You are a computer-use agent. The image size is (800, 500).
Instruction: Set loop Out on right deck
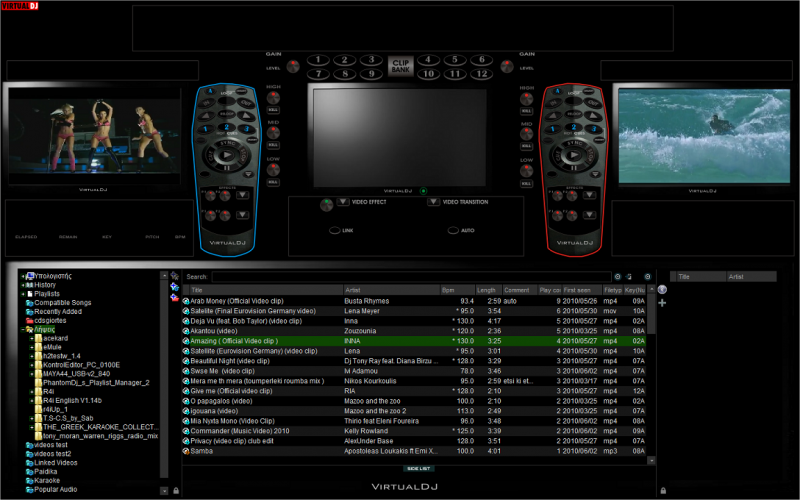[593, 103]
